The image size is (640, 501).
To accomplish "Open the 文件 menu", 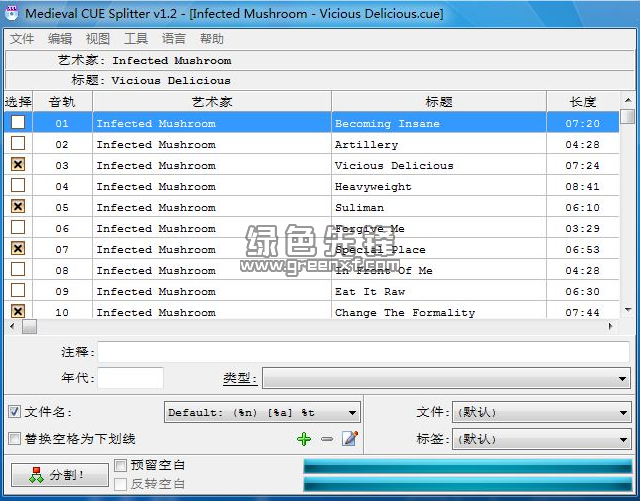I will (x=22, y=39).
